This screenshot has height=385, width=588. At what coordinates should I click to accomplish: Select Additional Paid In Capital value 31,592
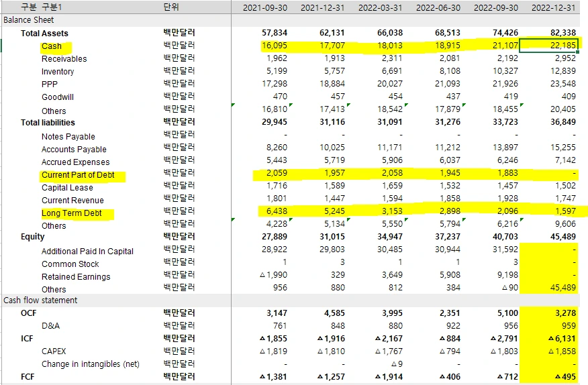pyautogui.click(x=505, y=250)
